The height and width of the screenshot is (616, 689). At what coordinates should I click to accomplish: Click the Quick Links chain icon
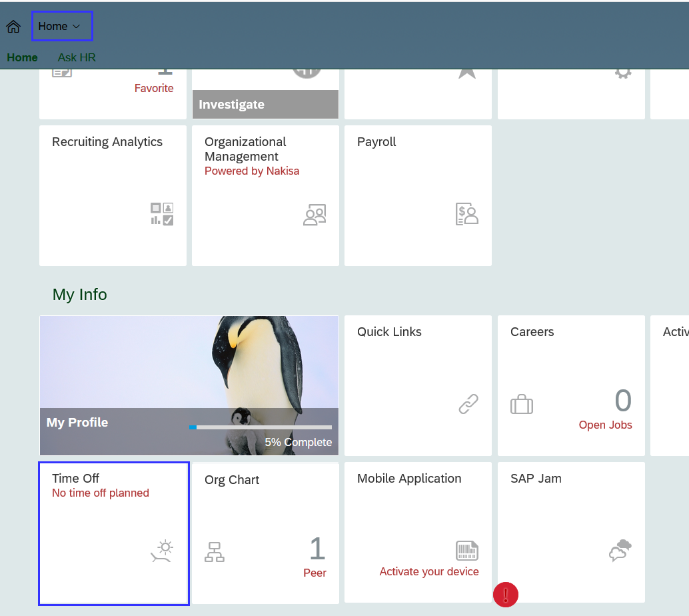point(468,403)
